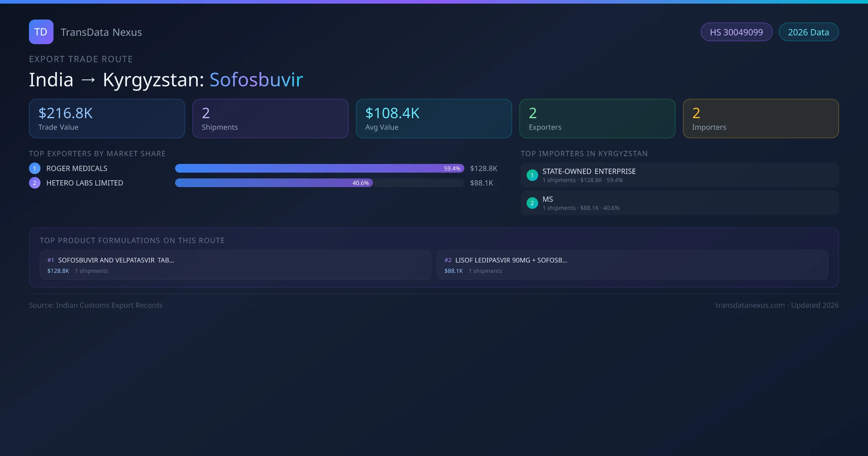Open the STATE-OWNED ENTERPRISE importer row

(x=680, y=175)
